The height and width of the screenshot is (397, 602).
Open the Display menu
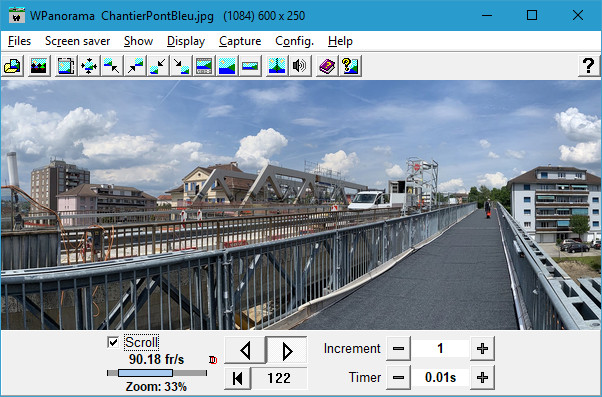click(x=186, y=41)
